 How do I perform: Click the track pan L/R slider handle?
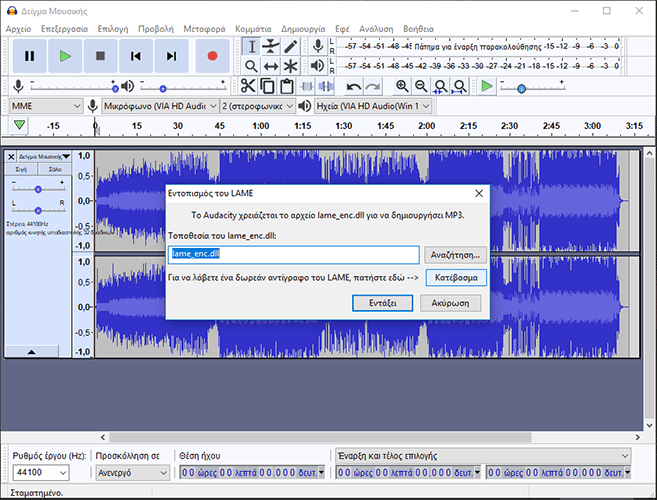38,210
